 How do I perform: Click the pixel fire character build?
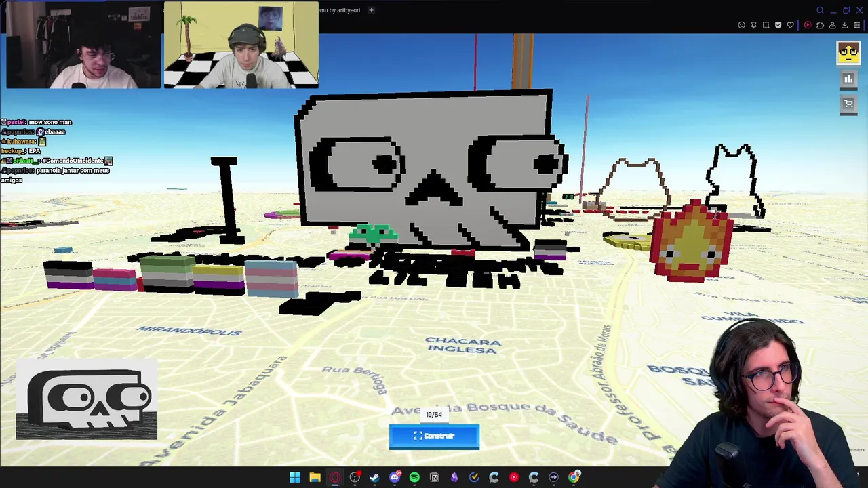(x=692, y=242)
